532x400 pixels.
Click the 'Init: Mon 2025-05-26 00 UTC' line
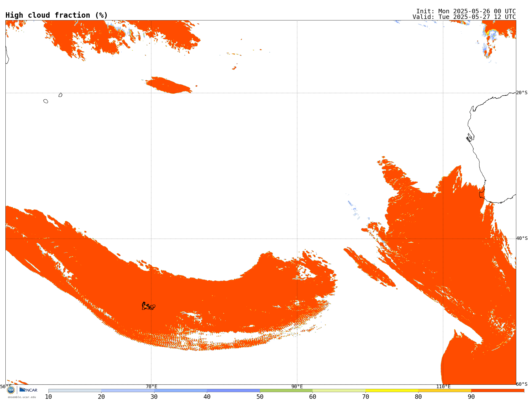coord(466,11)
